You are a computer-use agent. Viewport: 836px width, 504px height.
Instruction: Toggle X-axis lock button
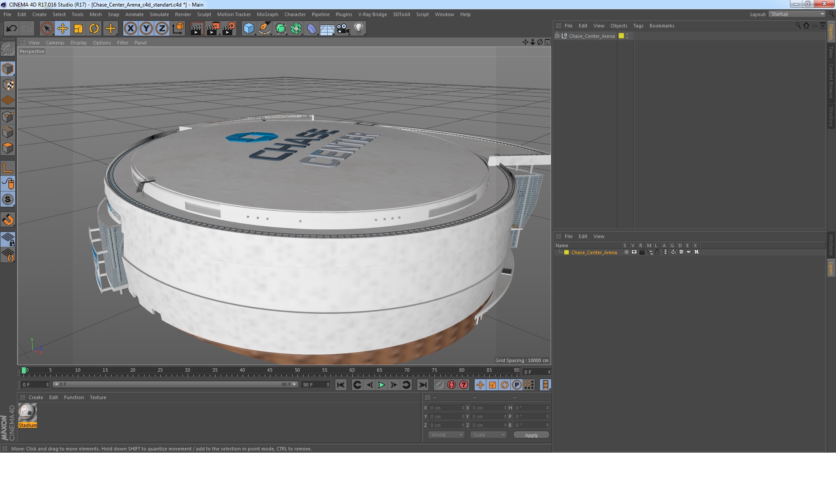[x=130, y=29]
